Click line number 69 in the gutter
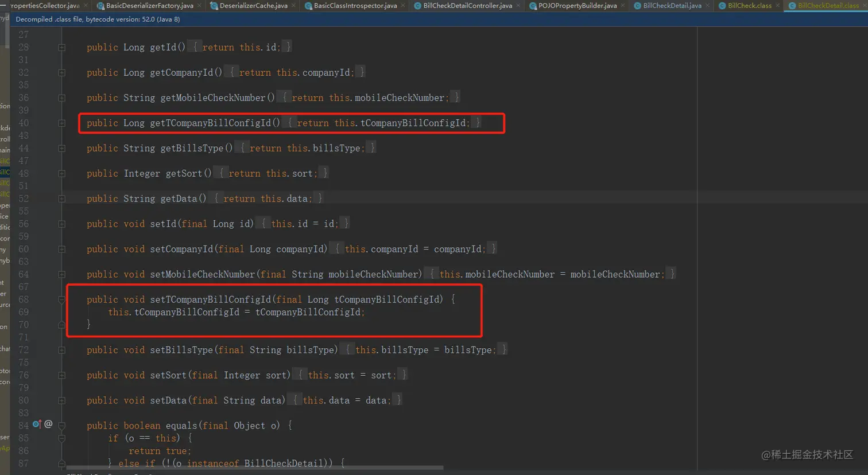This screenshot has height=475, width=868. pos(24,312)
